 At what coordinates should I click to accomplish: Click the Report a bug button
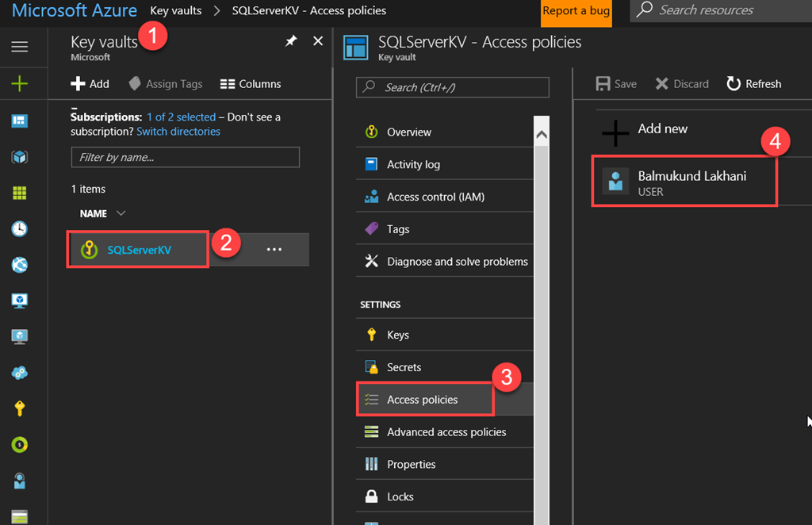point(576,12)
